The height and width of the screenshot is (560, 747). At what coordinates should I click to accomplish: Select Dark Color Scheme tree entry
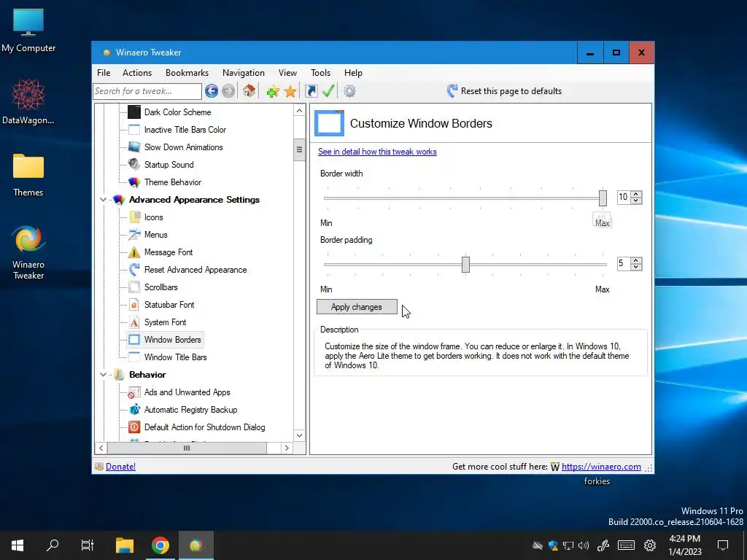click(x=177, y=112)
